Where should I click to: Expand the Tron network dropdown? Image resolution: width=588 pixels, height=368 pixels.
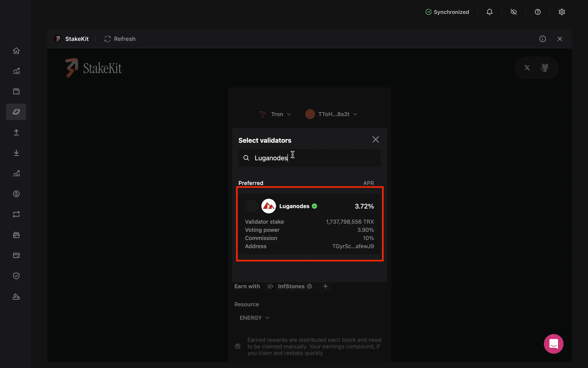276,114
